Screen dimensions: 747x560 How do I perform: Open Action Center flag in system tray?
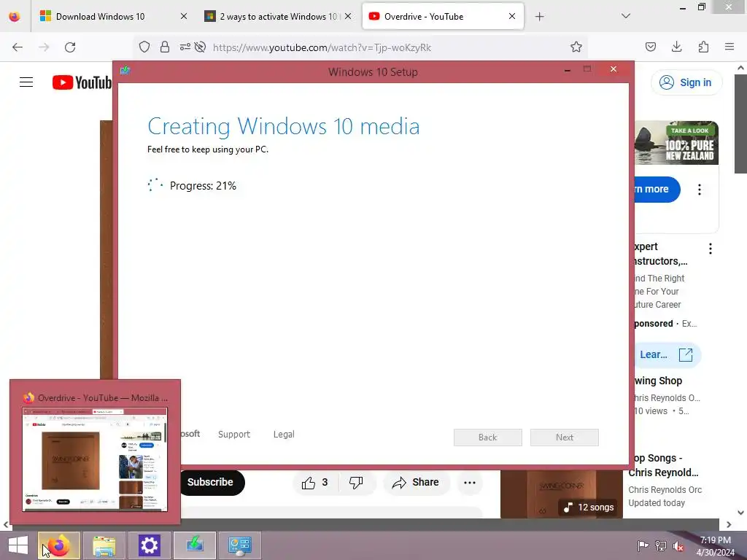pyautogui.click(x=643, y=546)
